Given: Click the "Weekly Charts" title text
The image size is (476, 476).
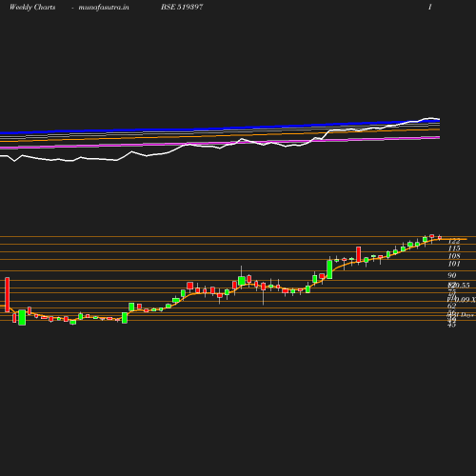Looking at the screenshot, I should (x=32, y=8).
